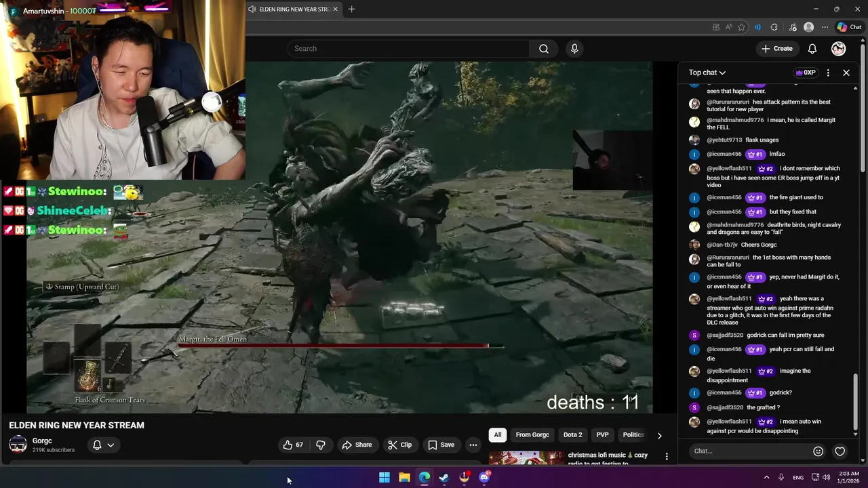Open YouTube notifications bell

pyautogui.click(x=812, y=49)
